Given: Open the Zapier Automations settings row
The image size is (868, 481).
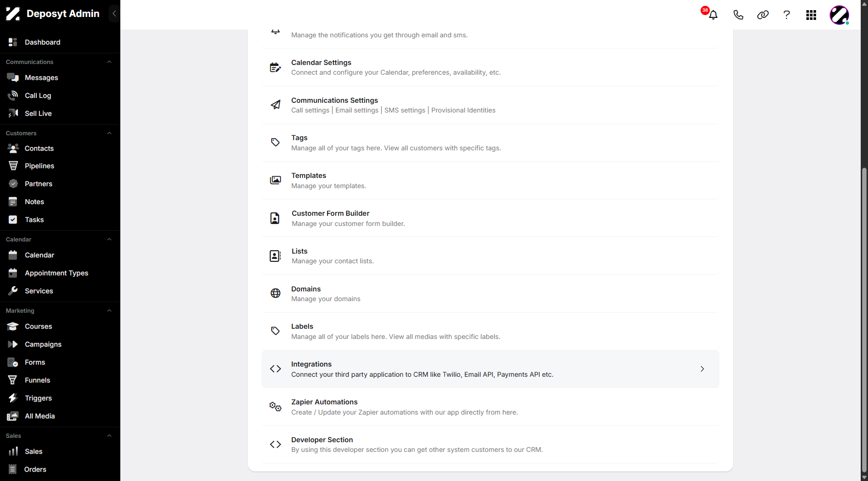Looking at the screenshot, I should pos(490,407).
